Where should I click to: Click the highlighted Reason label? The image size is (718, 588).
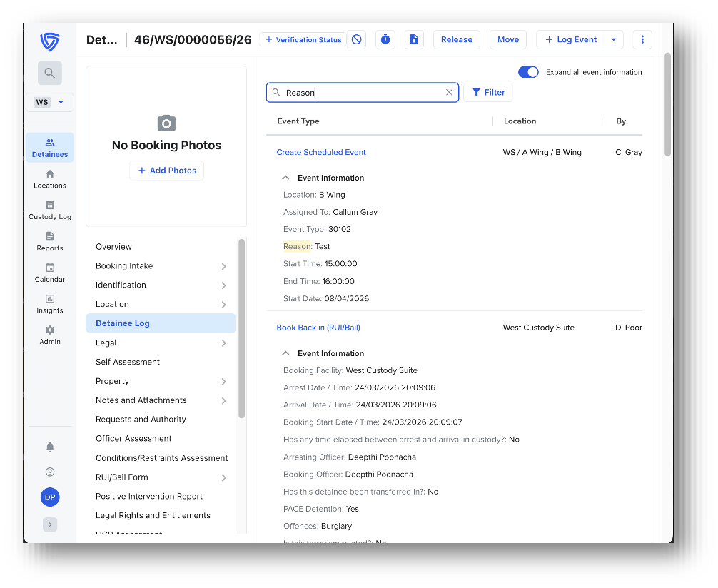tap(297, 246)
